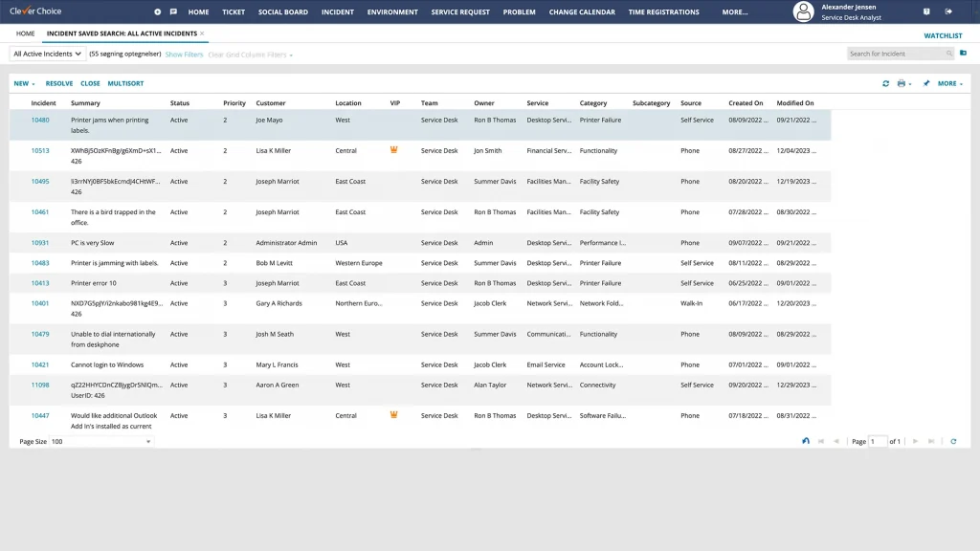Refresh the page using the footer reload icon

[x=953, y=441]
